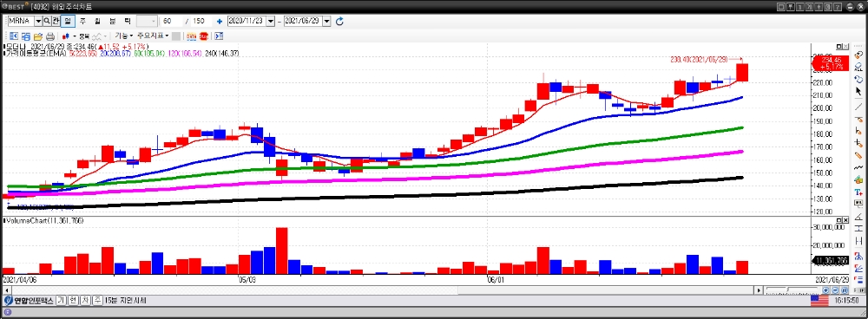Select the T+ text annotation tool
This screenshot has height=319, width=868.
click(858, 192)
